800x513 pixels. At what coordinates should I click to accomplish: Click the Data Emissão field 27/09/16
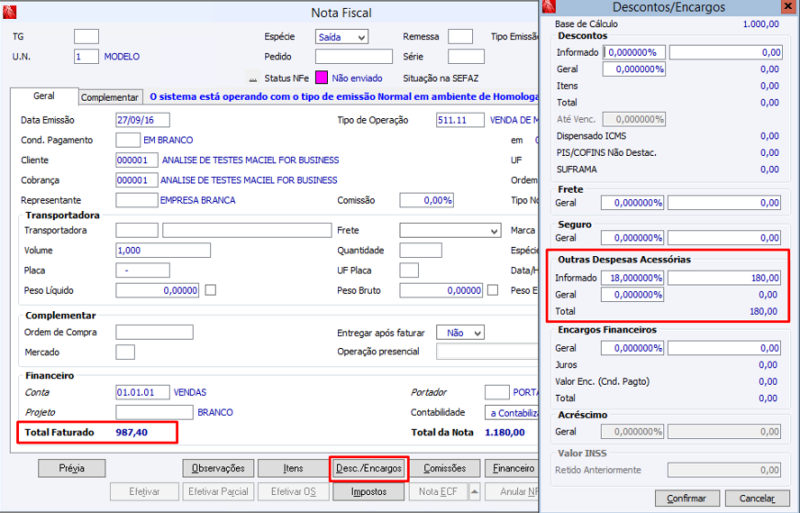(142, 120)
